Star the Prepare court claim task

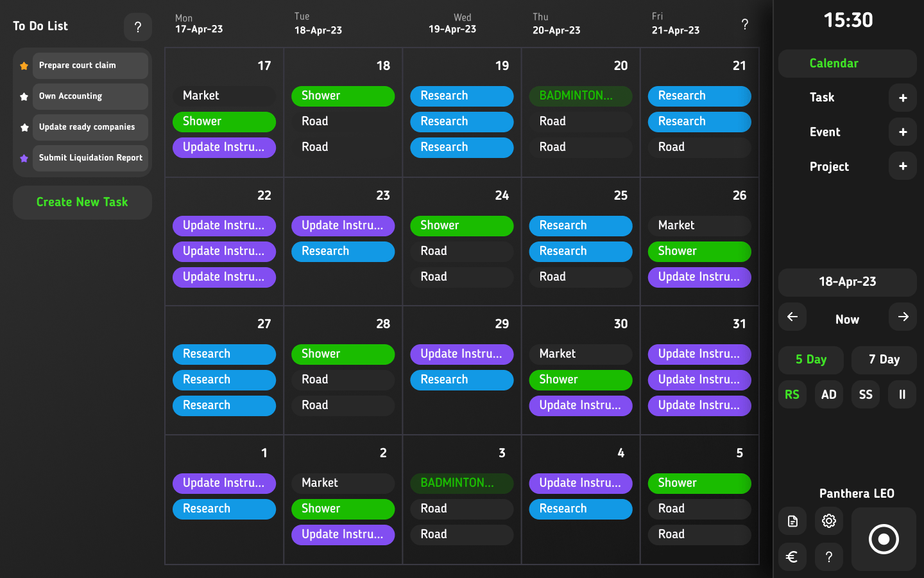click(24, 66)
